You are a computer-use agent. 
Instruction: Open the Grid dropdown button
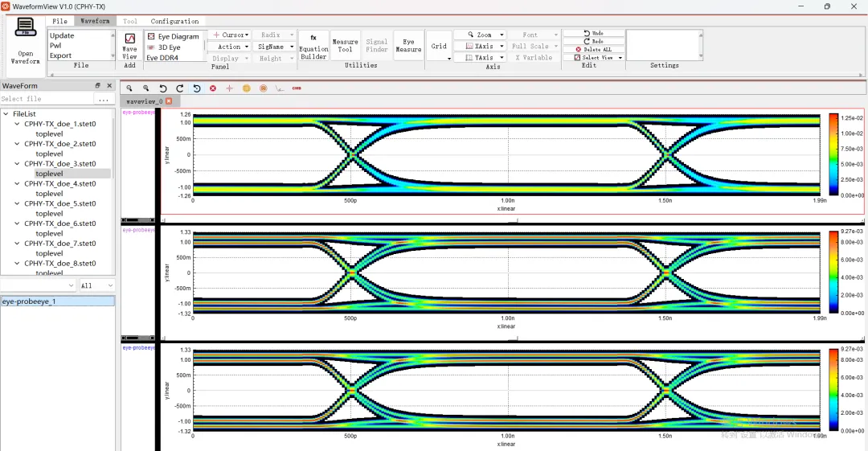coord(439,46)
